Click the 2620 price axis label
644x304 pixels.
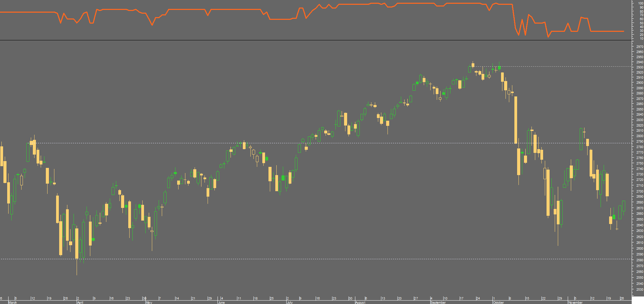[x=640, y=237]
